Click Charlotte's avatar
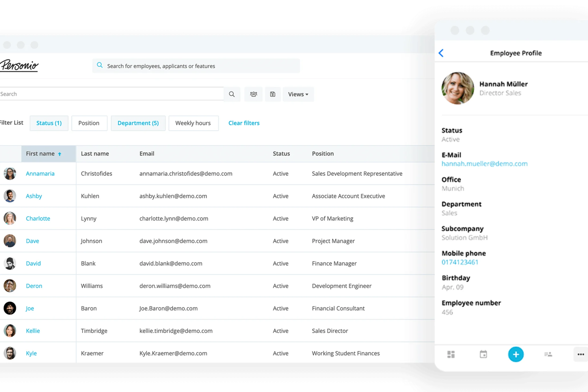The height and width of the screenshot is (392, 588). (x=10, y=218)
